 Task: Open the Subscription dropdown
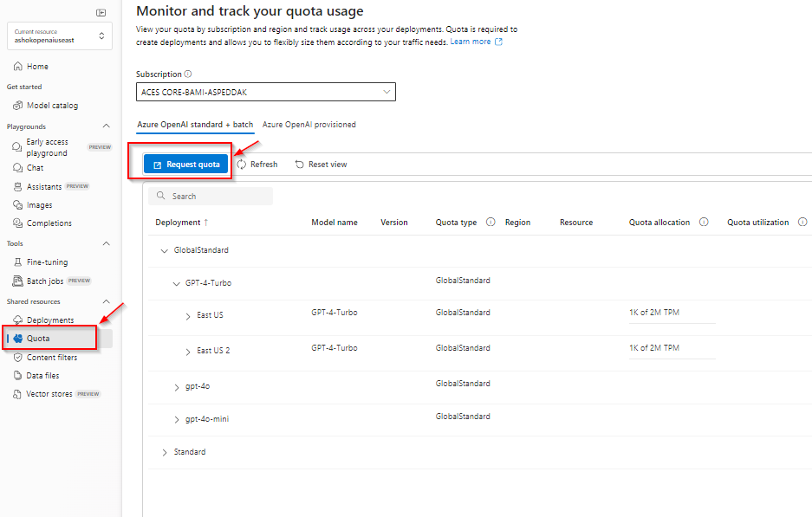coord(266,92)
